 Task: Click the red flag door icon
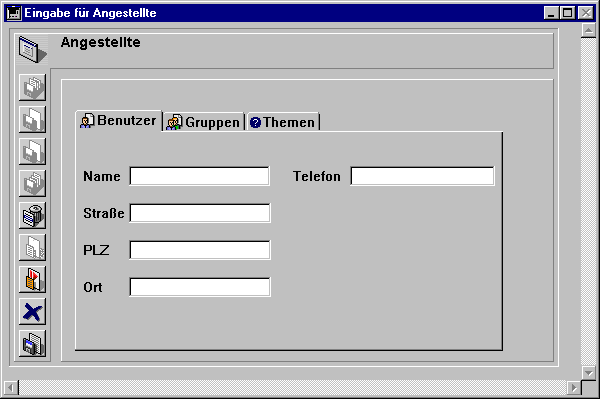[33, 280]
